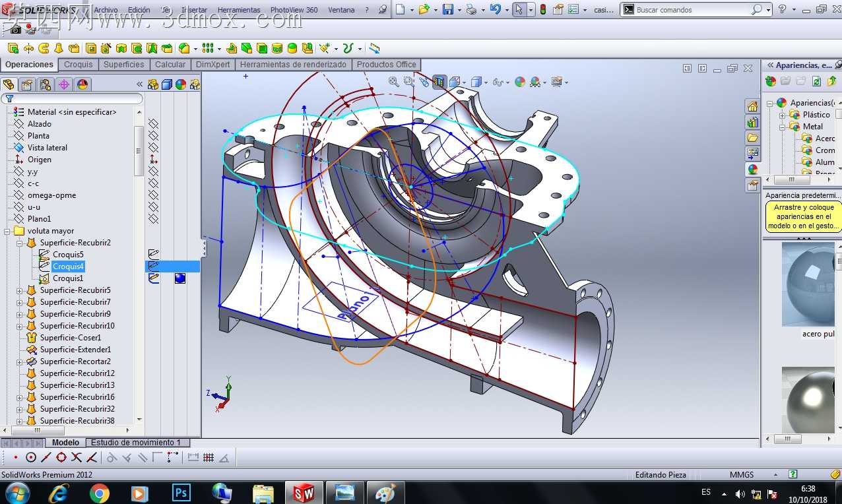Open the Herramientas menu
Image resolution: width=842 pixels, height=504 pixels.
point(239,10)
